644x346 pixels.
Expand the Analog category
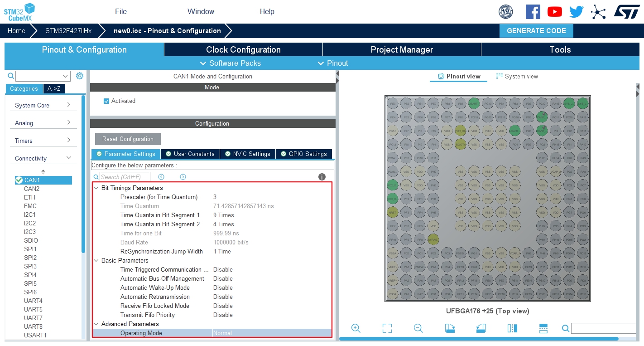point(43,123)
